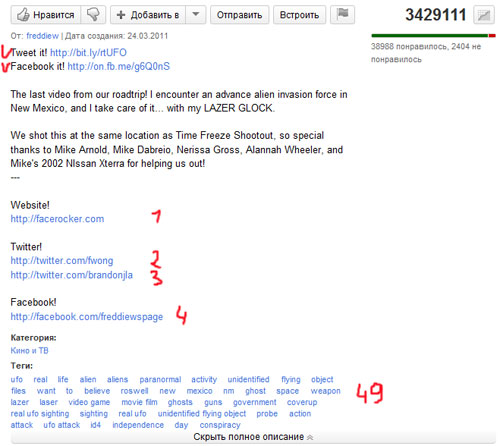Screen dimensions: 500x446
Task: Open the twitter.com/brandonjla link
Action: 72,275
